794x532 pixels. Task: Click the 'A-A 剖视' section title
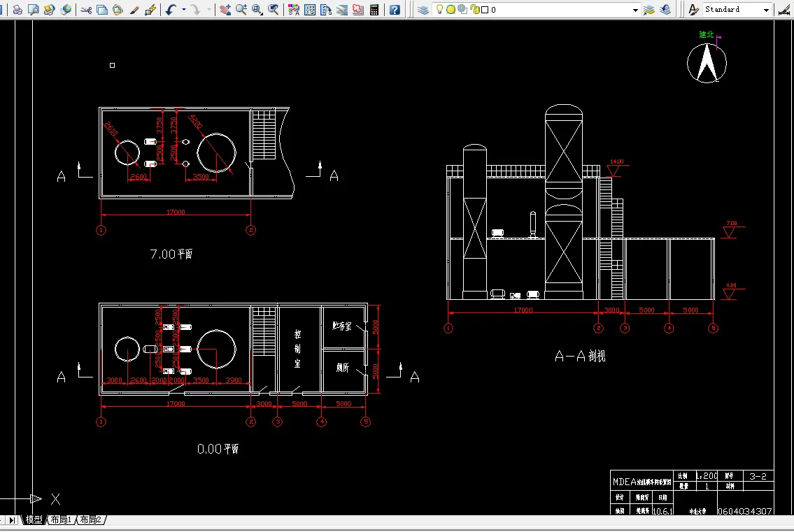pyautogui.click(x=580, y=357)
